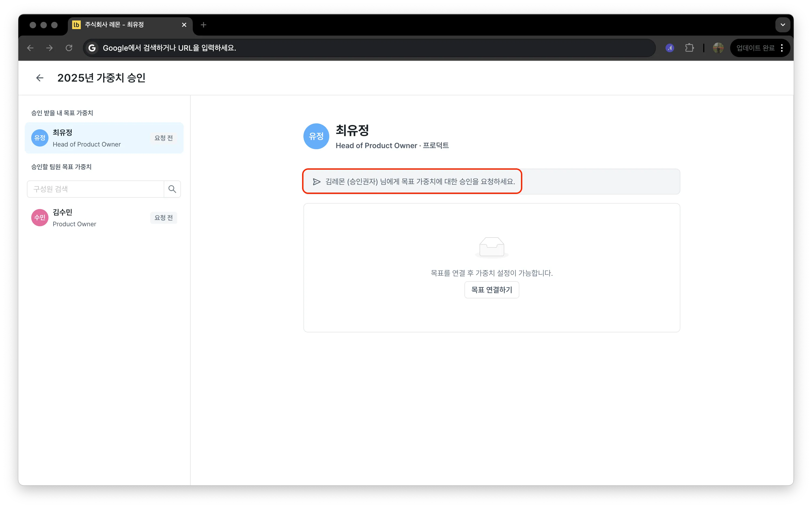The image size is (812, 508).
Task: Close the 주식회사 레몬 tab
Action: coord(184,25)
